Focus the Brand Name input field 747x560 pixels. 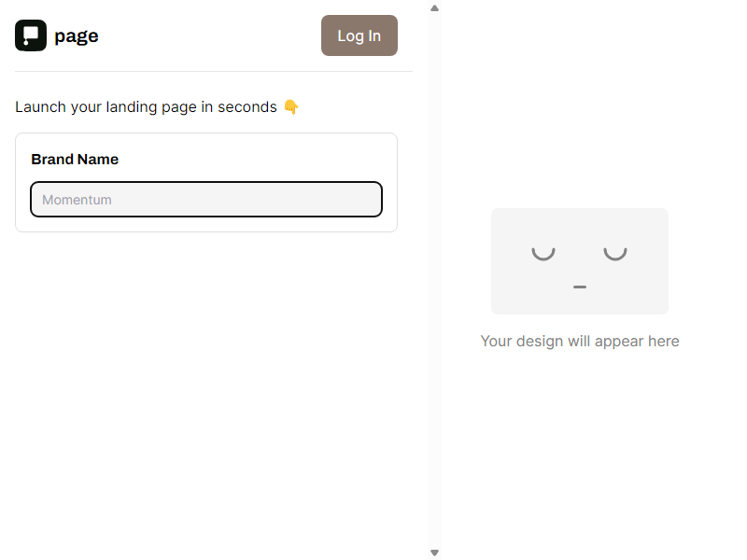(206, 199)
